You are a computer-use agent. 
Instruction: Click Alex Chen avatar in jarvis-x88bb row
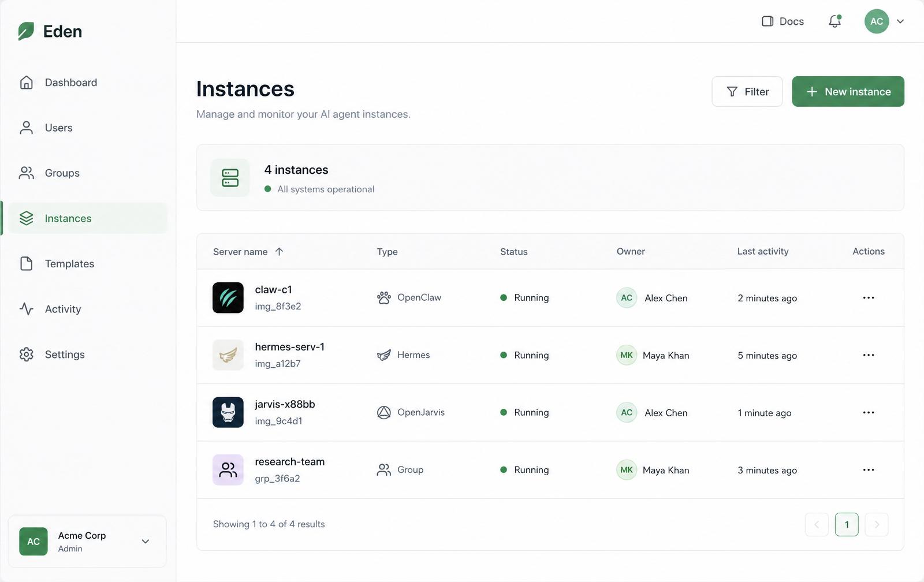(627, 412)
